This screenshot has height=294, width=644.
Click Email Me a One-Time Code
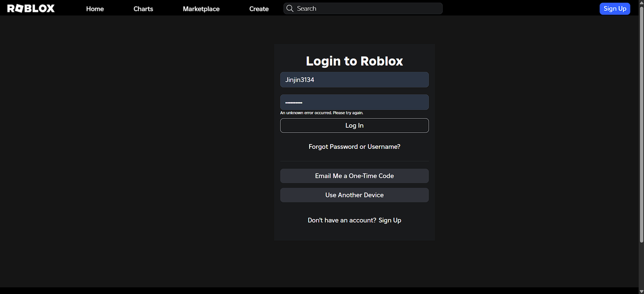click(354, 176)
